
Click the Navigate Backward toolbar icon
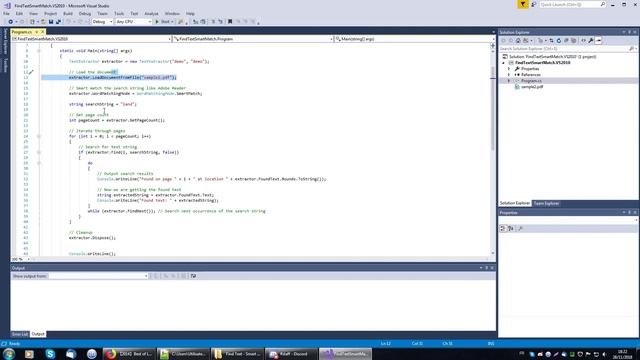click(x=11, y=22)
